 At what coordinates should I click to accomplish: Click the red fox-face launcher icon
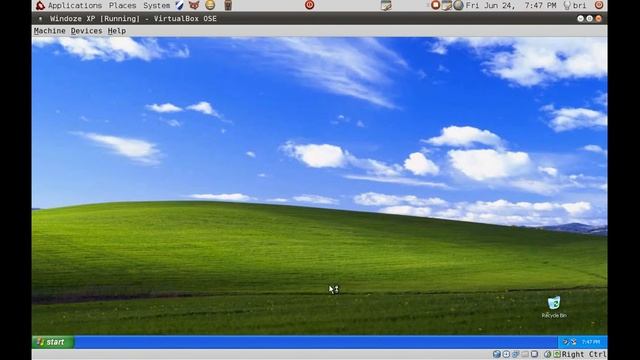pyautogui.click(x=194, y=5)
